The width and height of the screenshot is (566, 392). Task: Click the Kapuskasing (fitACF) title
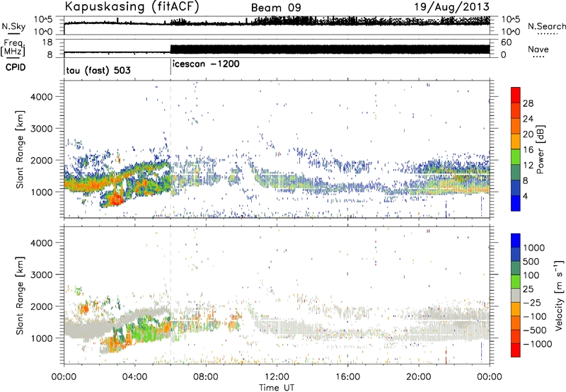click(x=132, y=6)
